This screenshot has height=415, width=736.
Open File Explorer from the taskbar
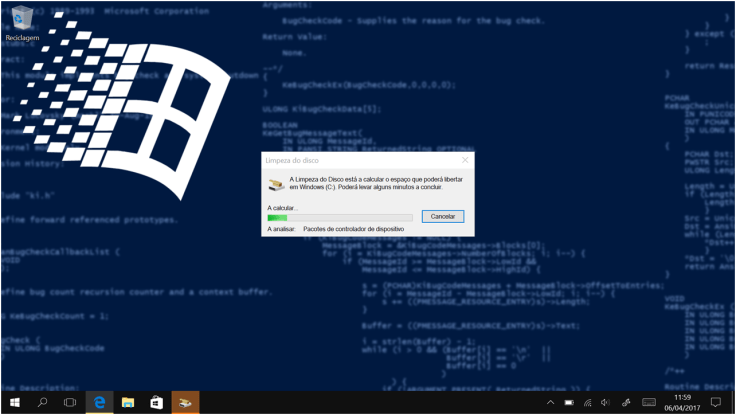click(x=128, y=402)
